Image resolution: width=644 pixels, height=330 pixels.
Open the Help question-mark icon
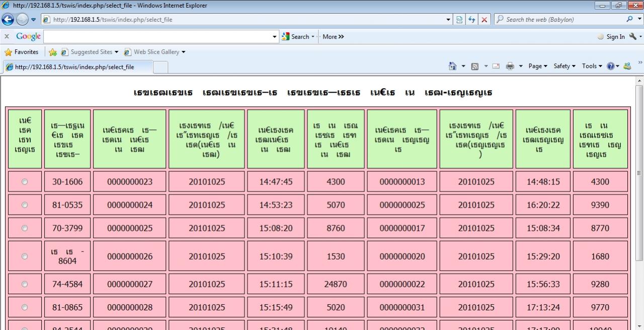(611, 66)
